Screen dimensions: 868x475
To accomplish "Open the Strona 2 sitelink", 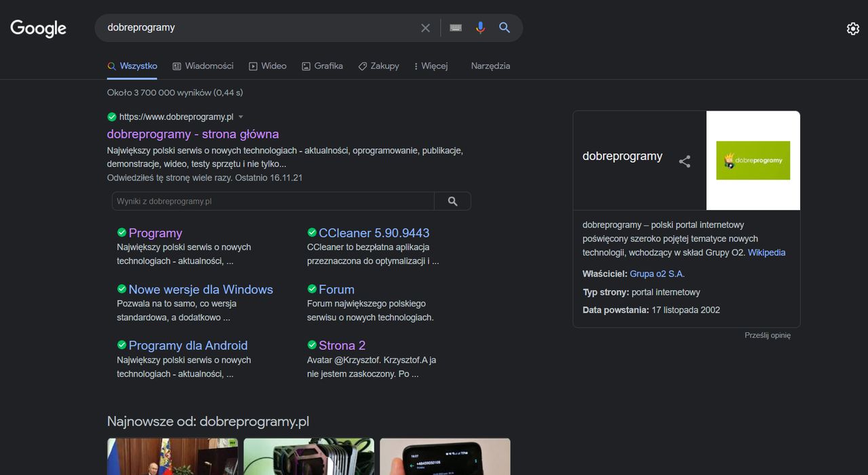I will pyautogui.click(x=342, y=346).
